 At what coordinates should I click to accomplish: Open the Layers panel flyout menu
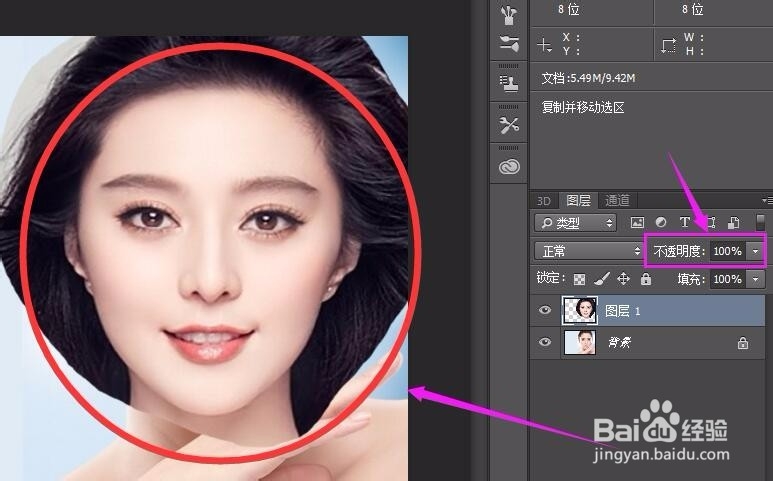tap(767, 200)
